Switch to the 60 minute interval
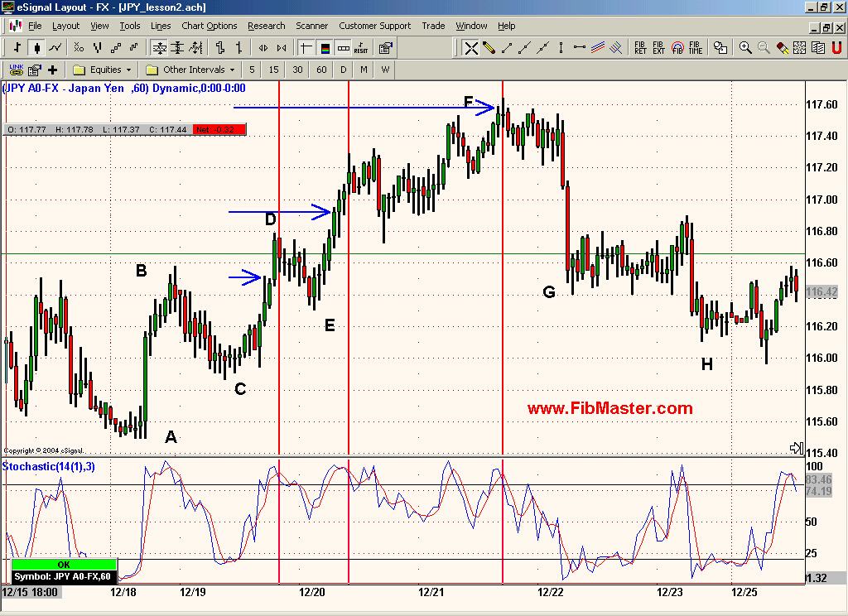Viewport: 848px width, 616px height. (x=321, y=70)
